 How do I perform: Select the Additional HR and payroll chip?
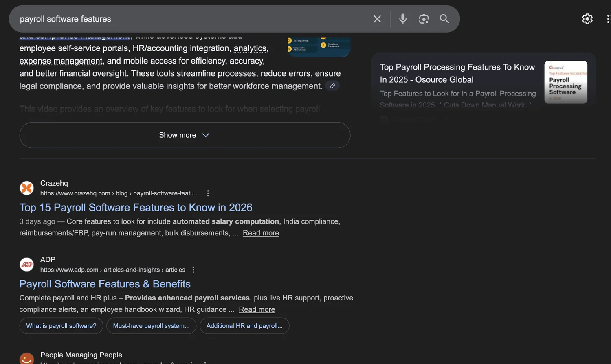(x=244, y=326)
